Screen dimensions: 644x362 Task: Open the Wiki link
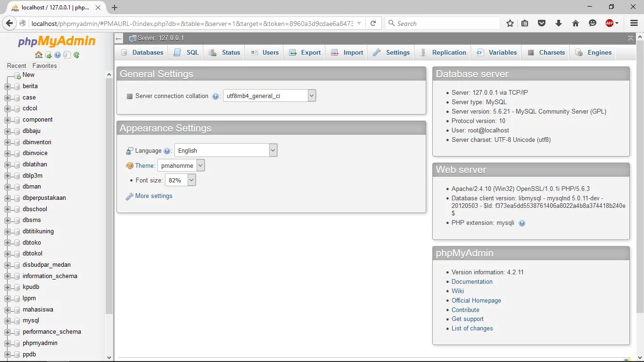(458, 291)
